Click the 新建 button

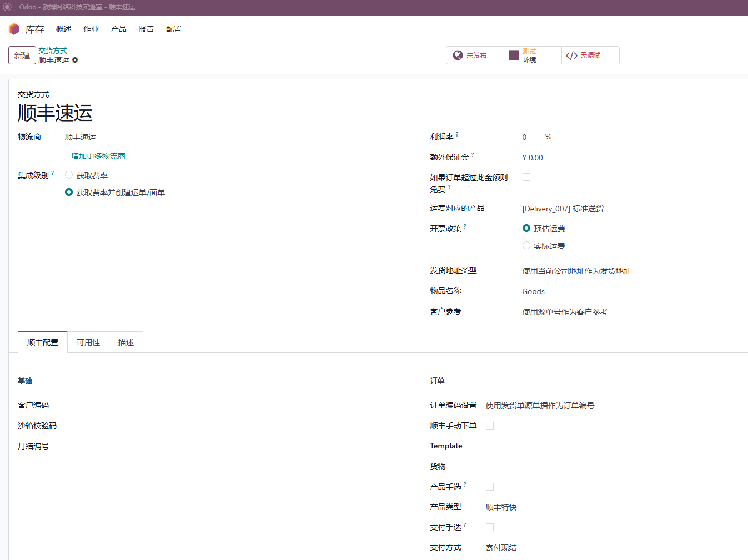click(x=22, y=56)
